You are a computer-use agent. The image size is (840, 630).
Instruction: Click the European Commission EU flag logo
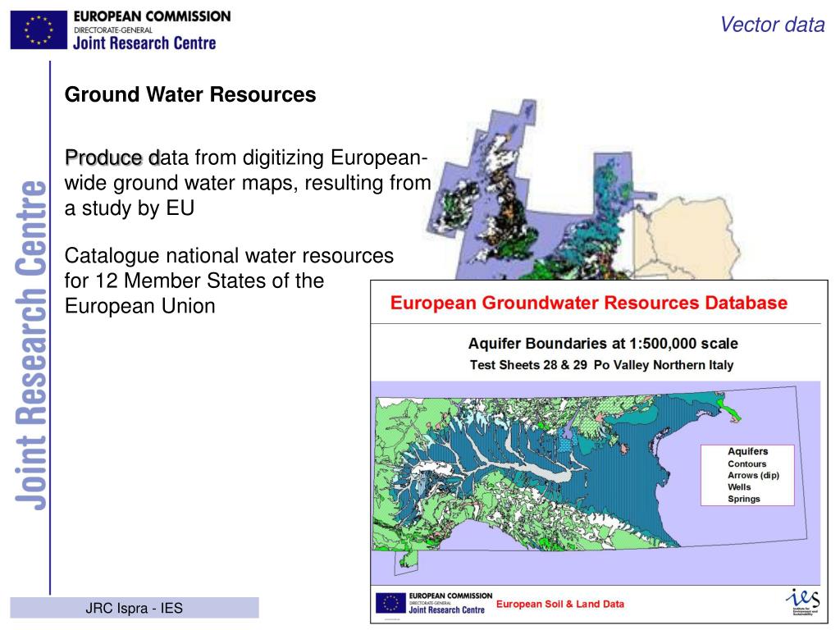point(39,30)
